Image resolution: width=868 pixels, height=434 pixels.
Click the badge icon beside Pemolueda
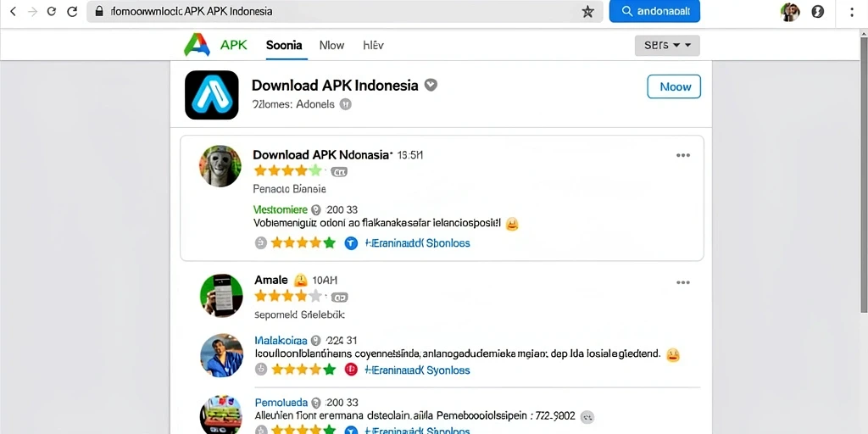316,403
